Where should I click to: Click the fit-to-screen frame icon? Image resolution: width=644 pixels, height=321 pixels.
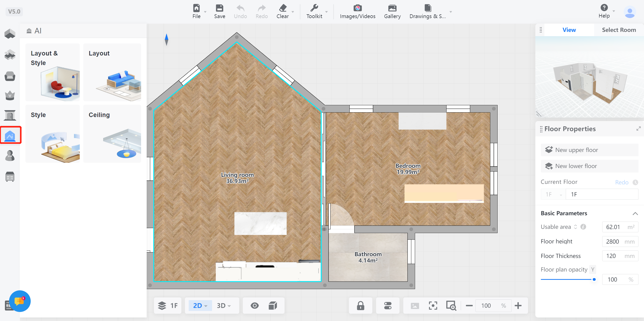(x=433, y=306)
